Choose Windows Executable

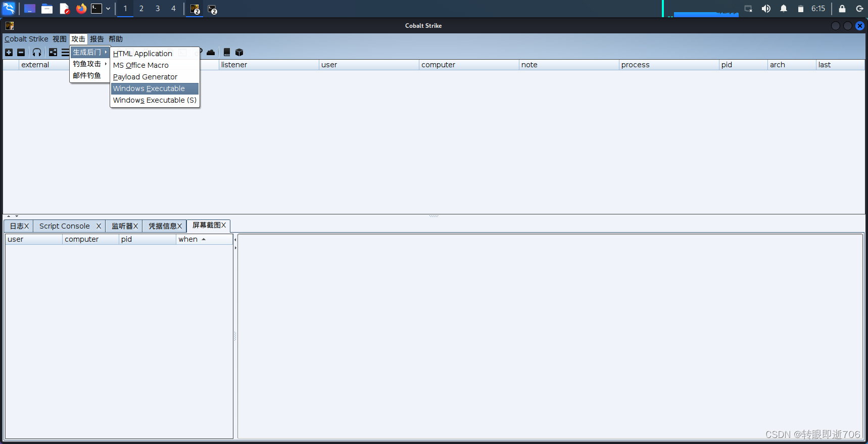[x=155, y=88]
